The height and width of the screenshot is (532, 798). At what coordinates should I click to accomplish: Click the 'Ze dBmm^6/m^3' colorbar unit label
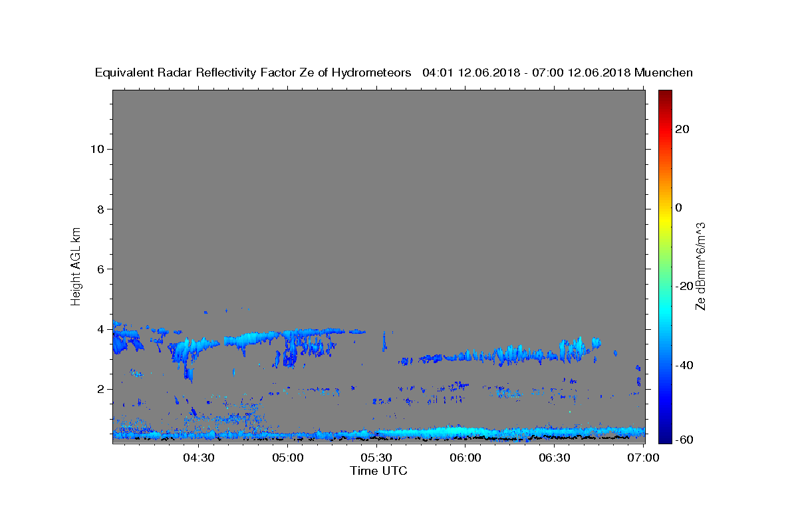tap(700, 265)
